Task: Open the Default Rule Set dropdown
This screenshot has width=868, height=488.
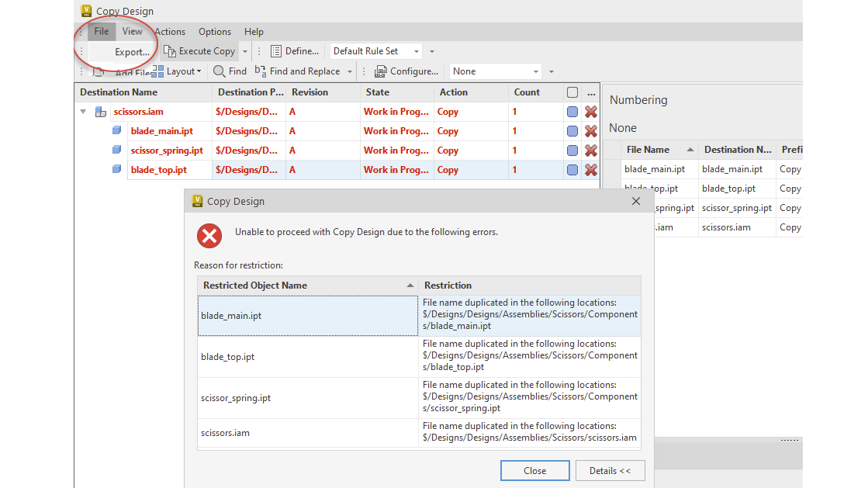Action: coord(417,51)
